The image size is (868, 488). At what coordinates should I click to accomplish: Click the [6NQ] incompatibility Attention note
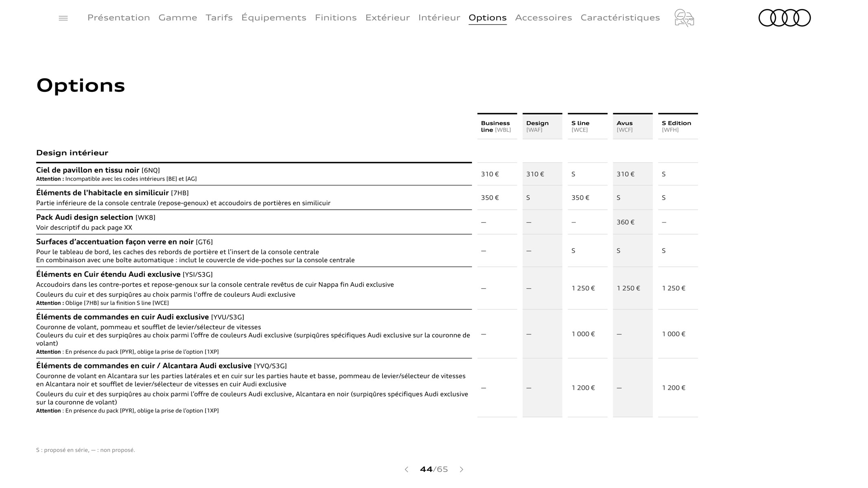tap(116, 179)
